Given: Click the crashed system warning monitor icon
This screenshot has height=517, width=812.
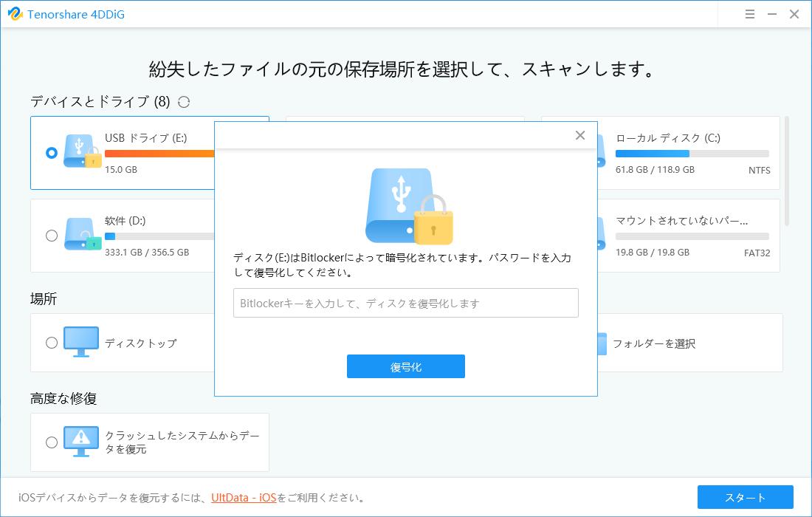Looking at the screenshot, I should (80, 442).
